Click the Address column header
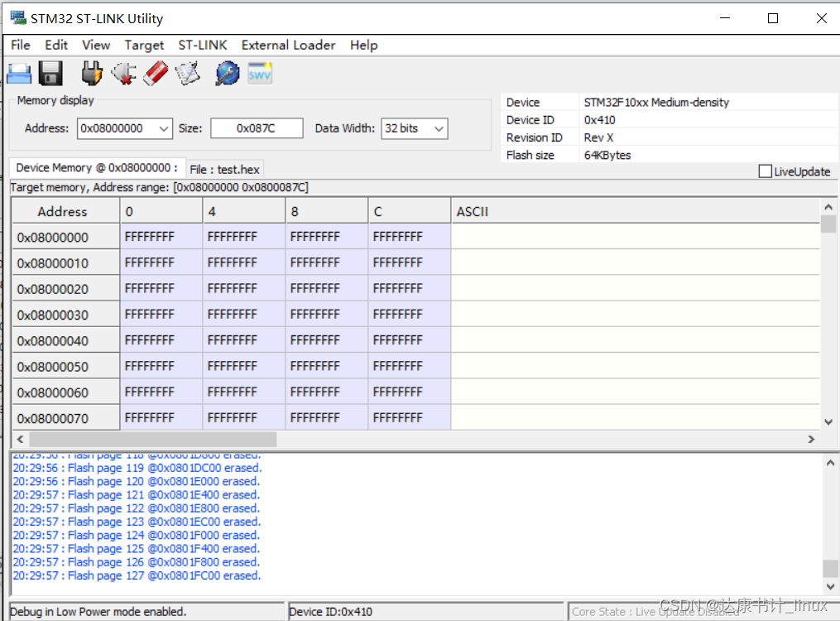Screen dimensions: 840x621 coord(65,212)
